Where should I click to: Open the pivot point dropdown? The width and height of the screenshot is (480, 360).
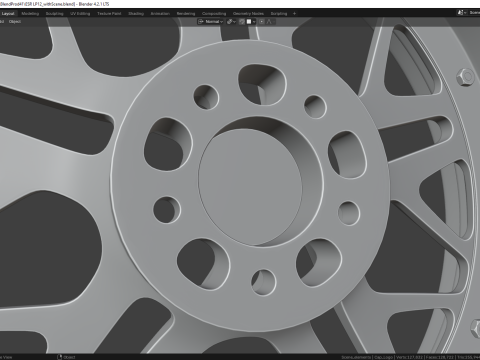click(231, 22)
